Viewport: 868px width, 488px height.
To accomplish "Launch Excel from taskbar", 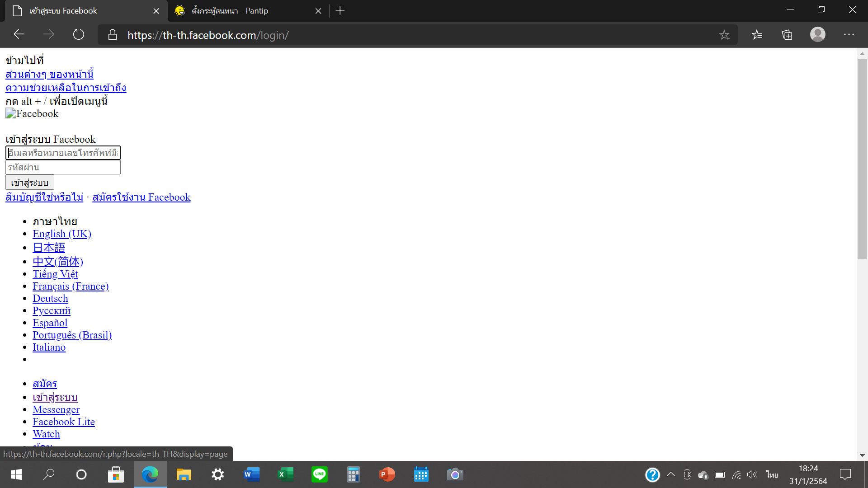I will point(286,474).
